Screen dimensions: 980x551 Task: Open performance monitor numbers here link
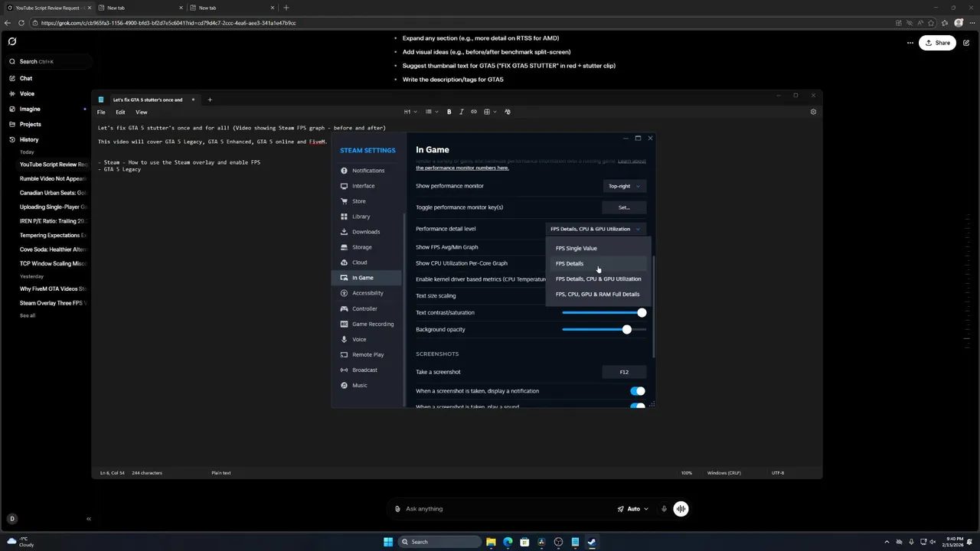462,168
